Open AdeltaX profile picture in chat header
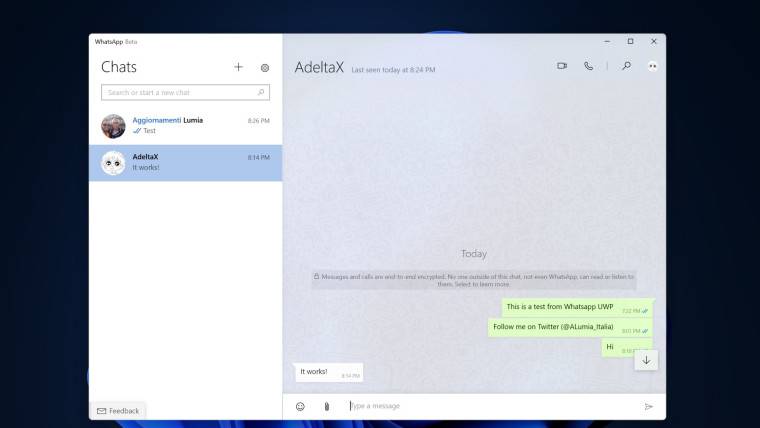Image resolution: width=760 pixels, height=428 pixels. pyautogui.click(x=652, y=66)
